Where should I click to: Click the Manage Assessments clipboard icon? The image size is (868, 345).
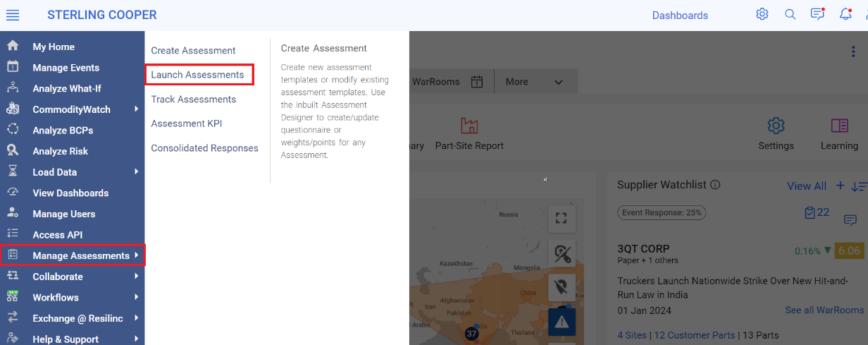[x=13, y=255]
